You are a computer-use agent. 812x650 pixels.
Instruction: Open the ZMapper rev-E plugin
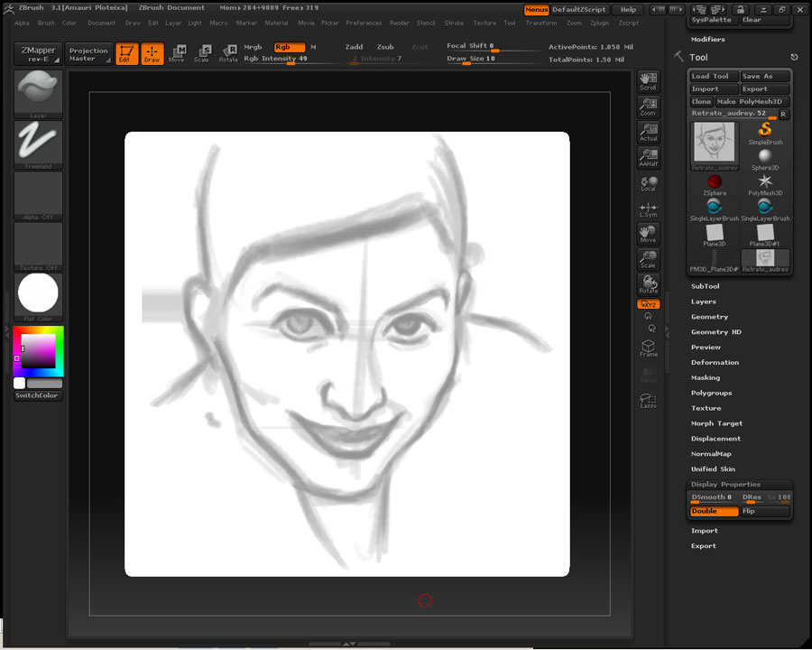coord(38,54)
